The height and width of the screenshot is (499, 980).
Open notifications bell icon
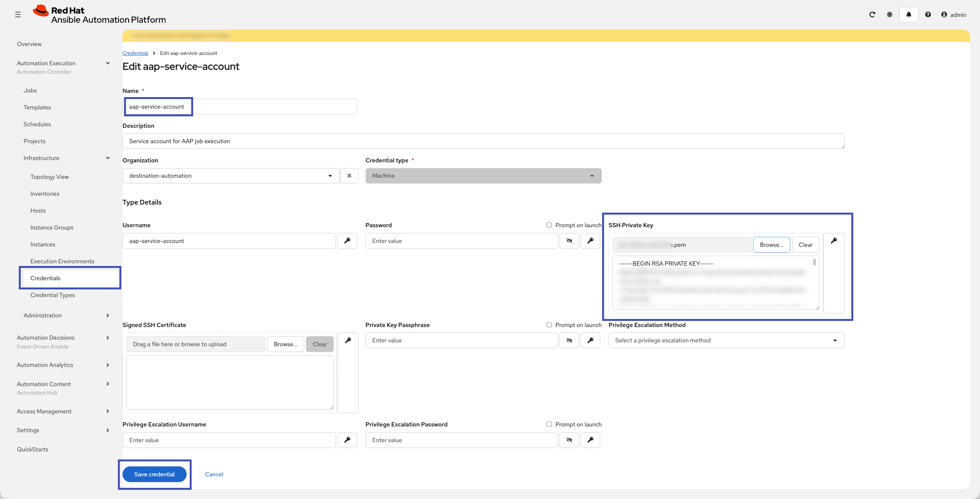click(909, 15)
